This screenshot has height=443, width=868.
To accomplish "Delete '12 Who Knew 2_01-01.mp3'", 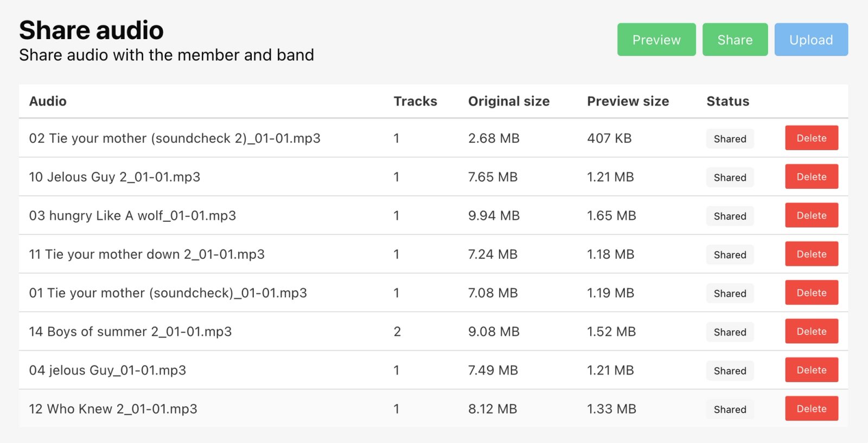I will pyautogui.click(x=811, y=408).
